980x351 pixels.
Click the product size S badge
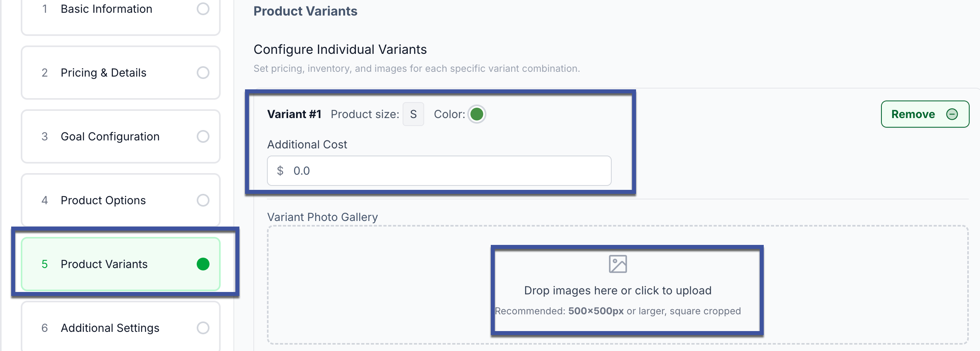coord(413,114)
